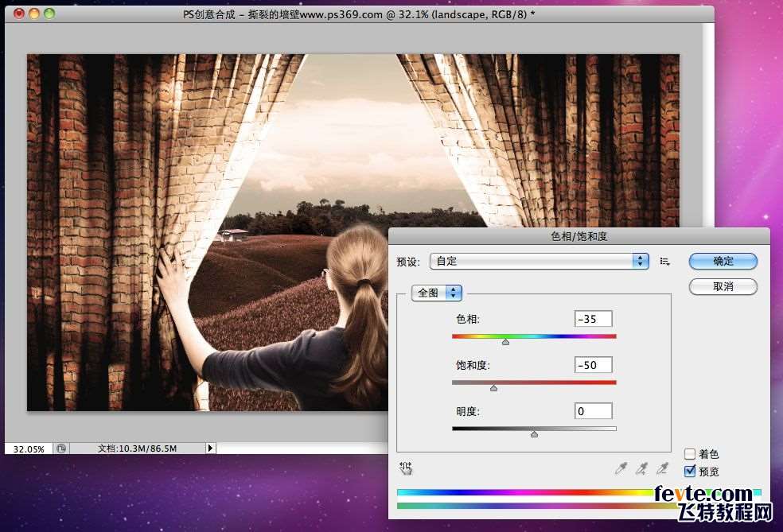The height and width of the screenshot is (532, 783).
Task: Click the status bar icon beside zoom percentage
Action: 61,449
